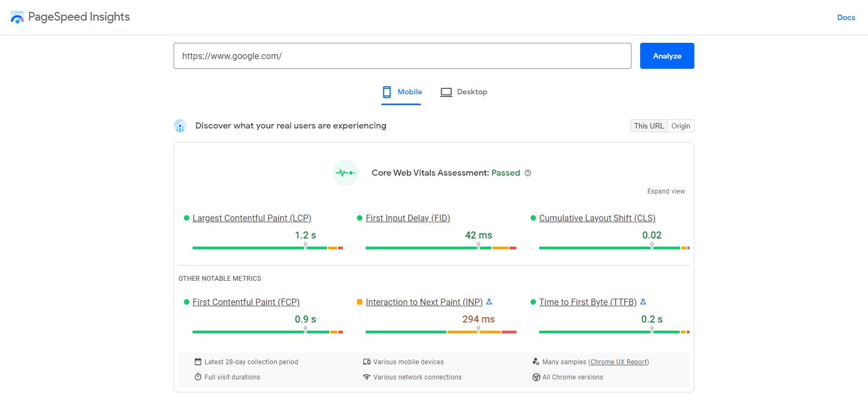Open the Docs link
This screenshot has height=406, width=868.
[846, 17]
